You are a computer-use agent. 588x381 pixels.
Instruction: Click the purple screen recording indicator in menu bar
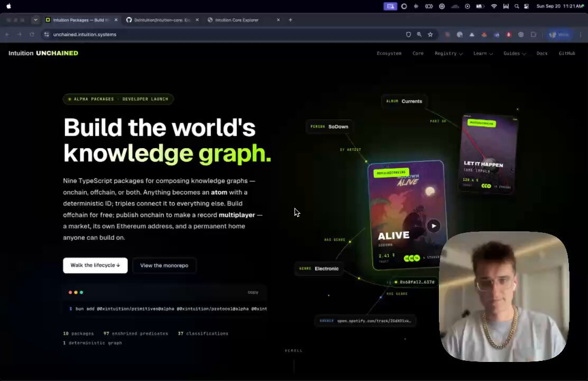[390, 6]
